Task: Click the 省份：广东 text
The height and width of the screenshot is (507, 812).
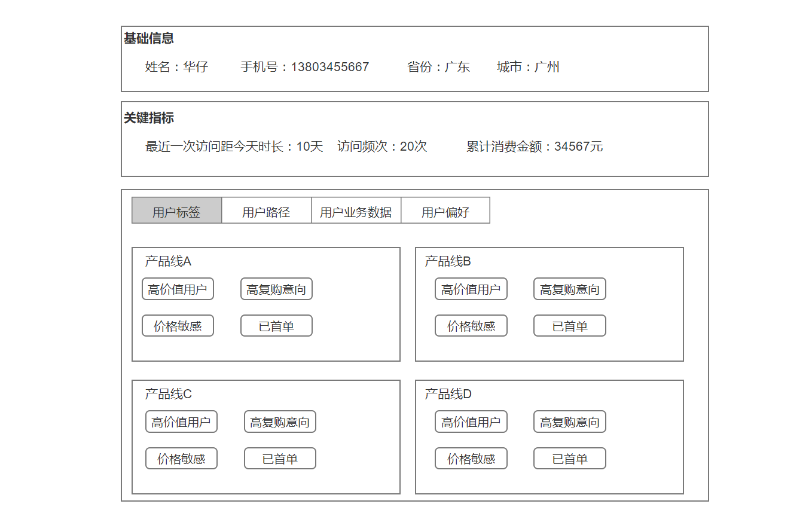Action: click(438, 67)
